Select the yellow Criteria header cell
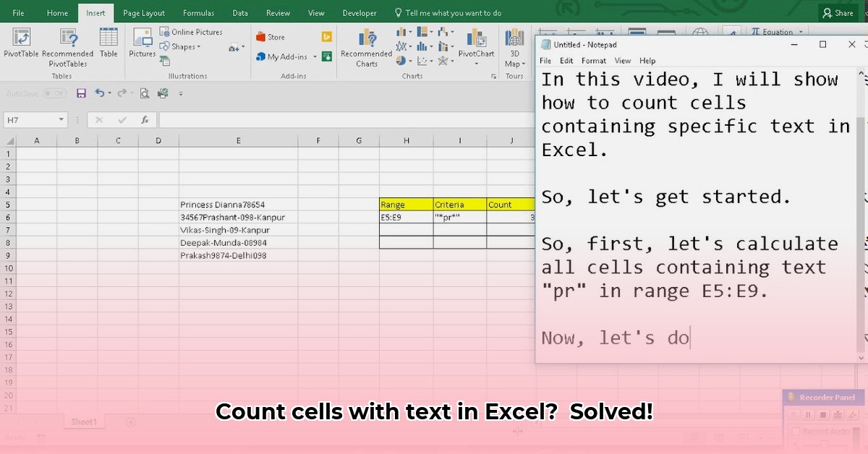868x454 pixels. click(x=459, y=205)
